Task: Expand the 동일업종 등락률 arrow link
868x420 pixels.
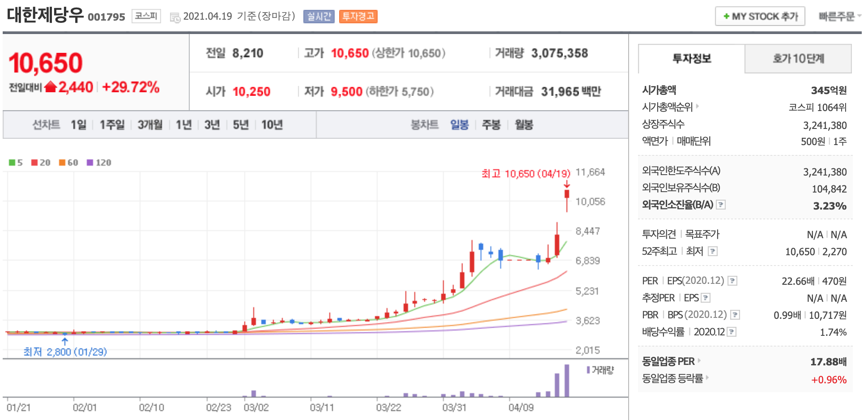Action: tap(707, 378)
